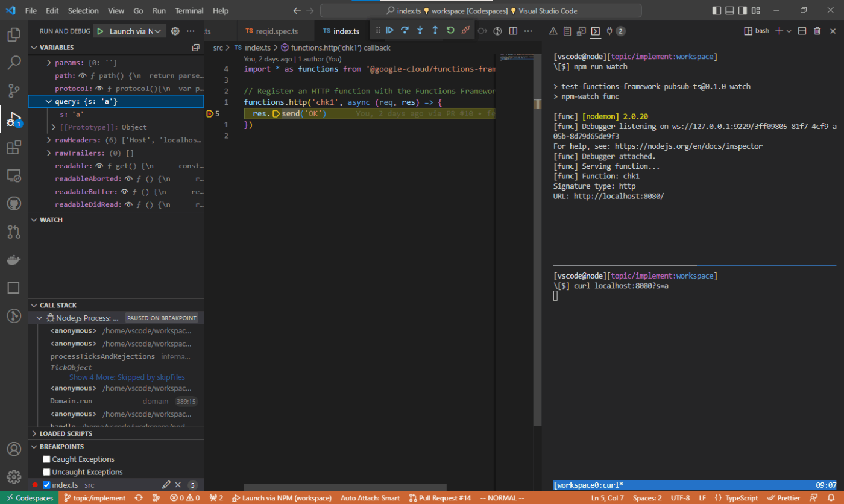The height and width of the screenshot is (504, 844).
Task: Open the new terminal profile dropdown arrow
Action: [x=789, y=31]
